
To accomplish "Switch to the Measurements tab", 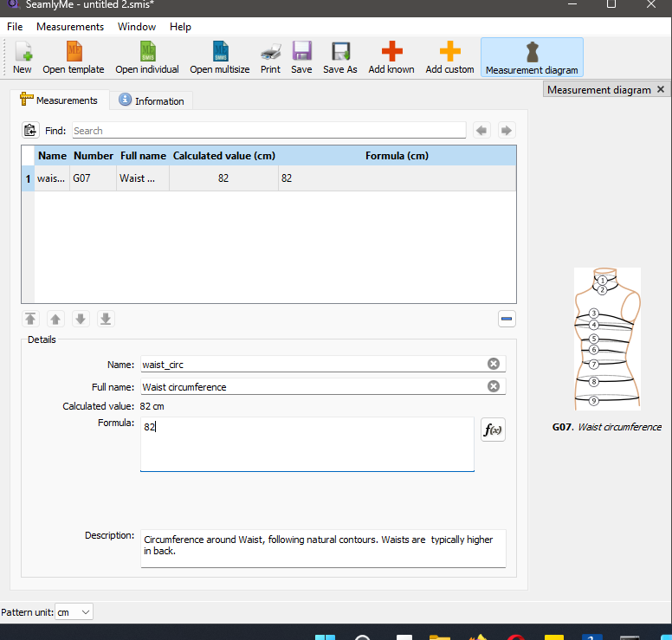I will (x=59, y=100).
